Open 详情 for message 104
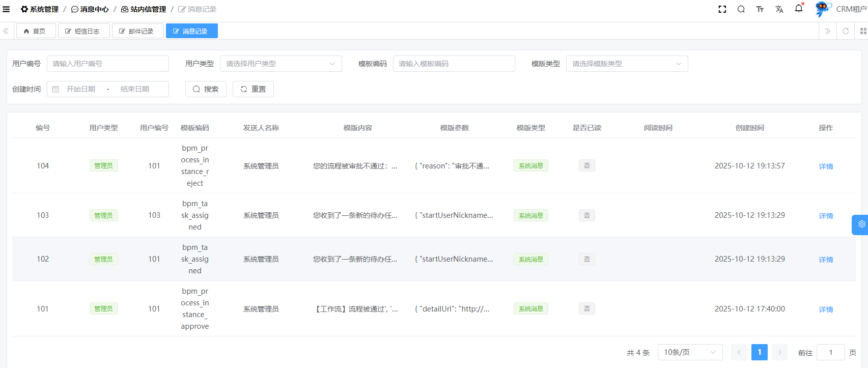 pyautogui.click(x=826, y=166)
